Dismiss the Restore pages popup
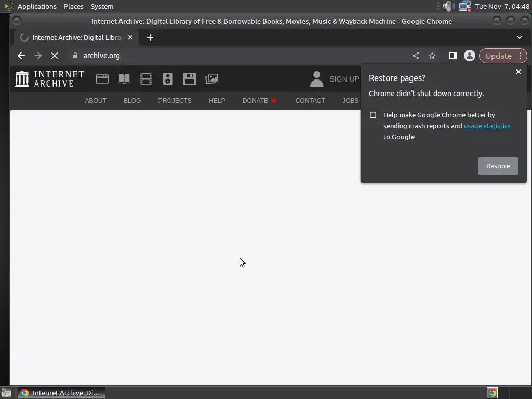 click(x=518, y=72)
